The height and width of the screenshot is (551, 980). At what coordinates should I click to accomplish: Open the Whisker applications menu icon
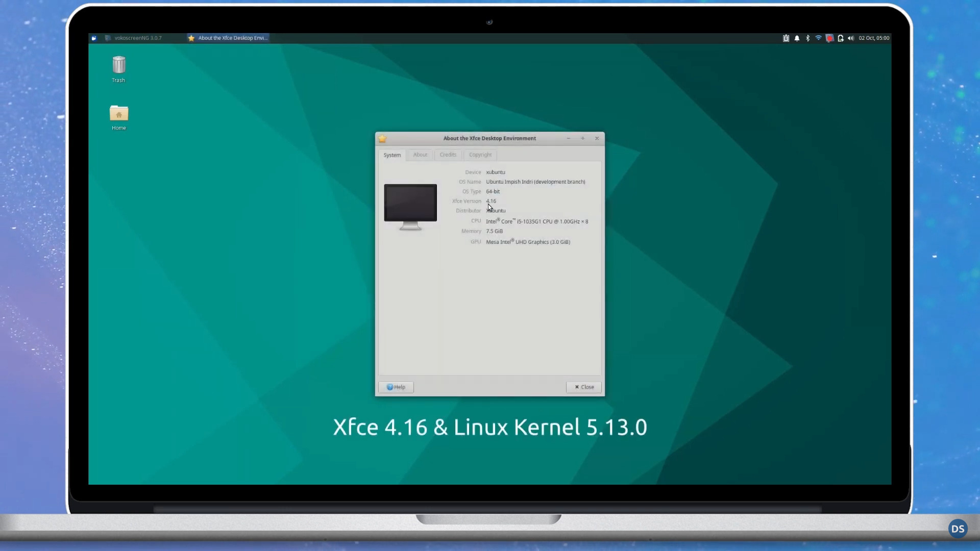pos(94,38)
